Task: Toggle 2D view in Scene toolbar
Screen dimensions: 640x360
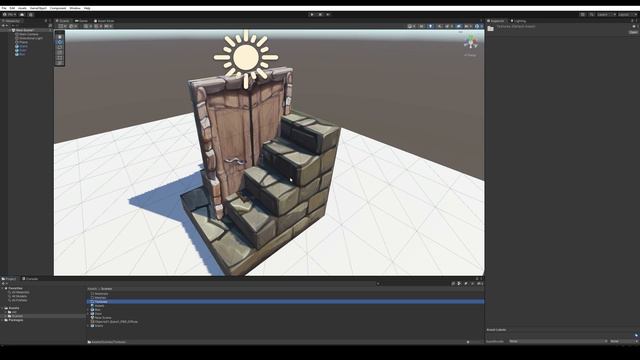Action: coord(422,26)
